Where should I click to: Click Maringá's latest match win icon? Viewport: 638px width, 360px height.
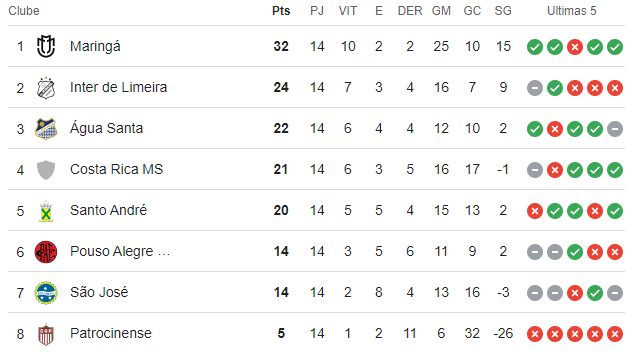click(615, 47)
